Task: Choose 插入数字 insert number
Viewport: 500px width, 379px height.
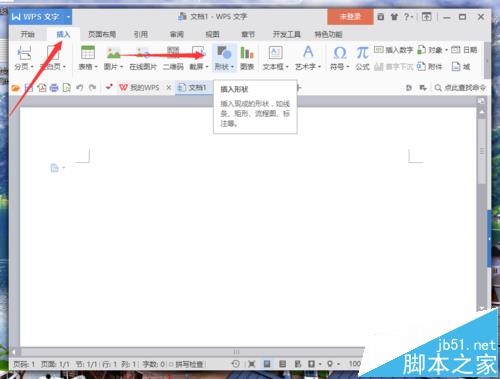Action: [393, 50]
